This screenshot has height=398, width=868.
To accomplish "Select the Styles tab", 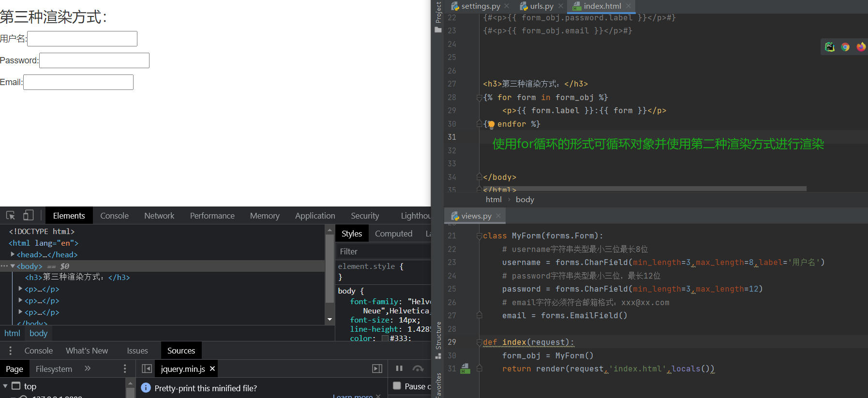I will coord(352,234).
